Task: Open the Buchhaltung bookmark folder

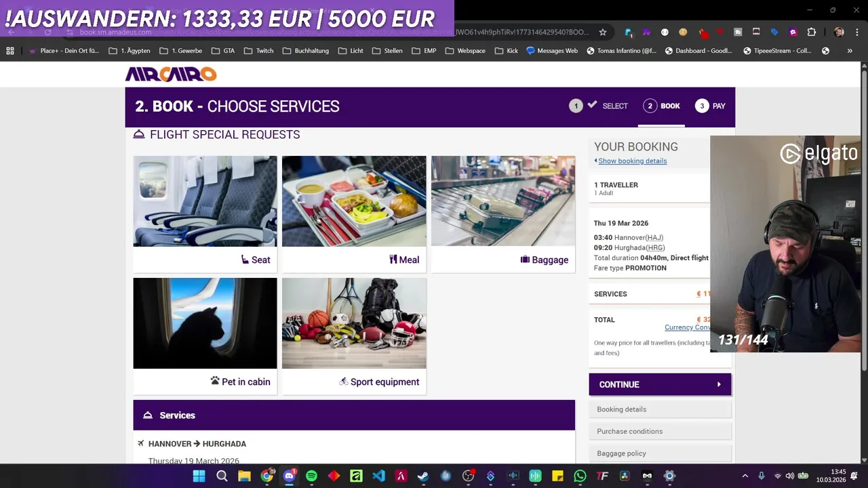Action: tap(304, 51)
